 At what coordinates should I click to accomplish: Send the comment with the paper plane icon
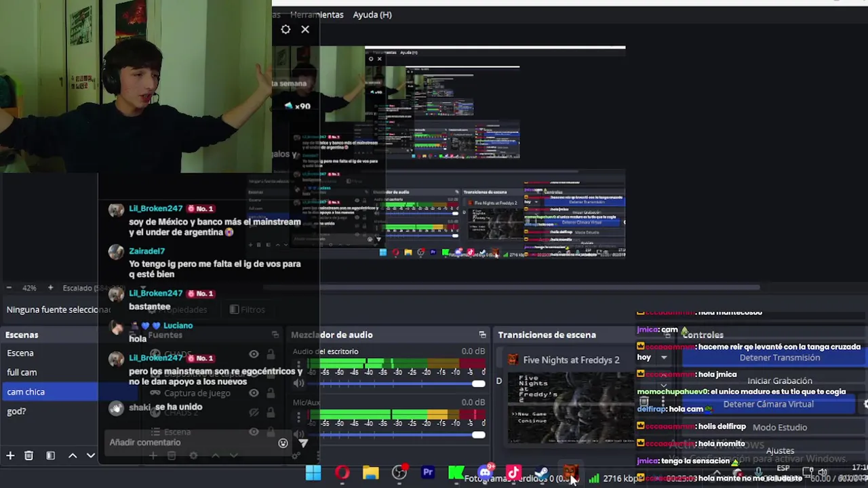(303, 443)
